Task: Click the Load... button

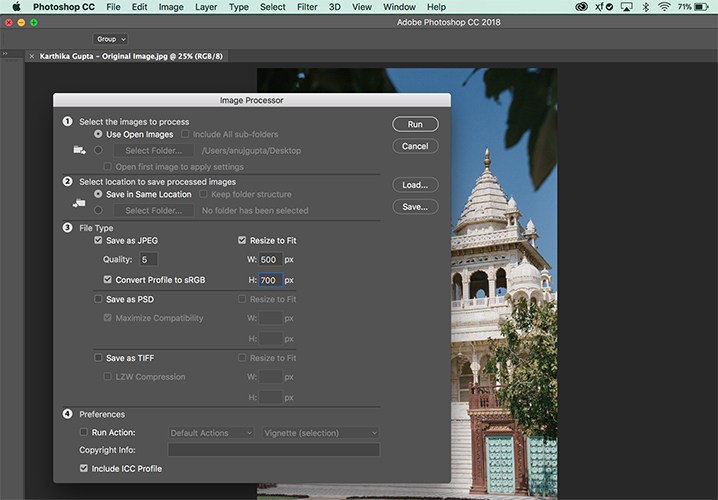Action: pos(415,185)
